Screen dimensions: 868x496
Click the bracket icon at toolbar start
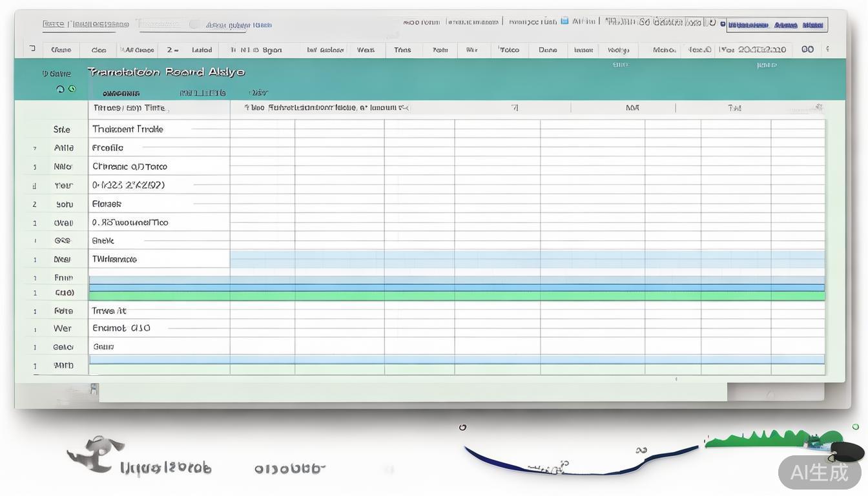point(32,49)
